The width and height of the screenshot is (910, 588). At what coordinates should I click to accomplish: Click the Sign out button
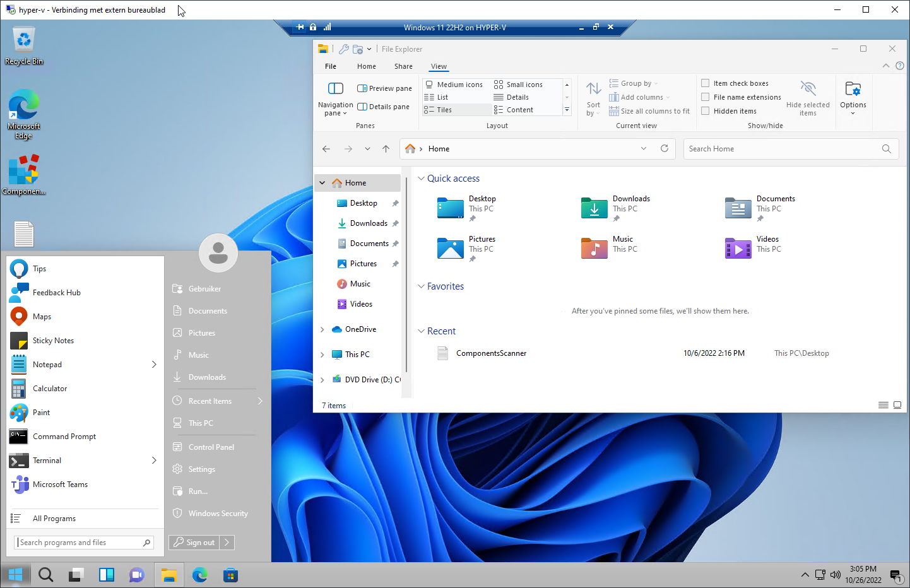(x=194, y=543)
